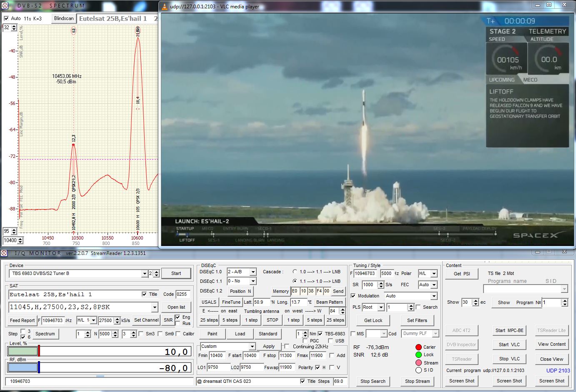The image size is (576, 392).
Task: Click the SR 1000 stepper arrows
Action: pos(381,285)
